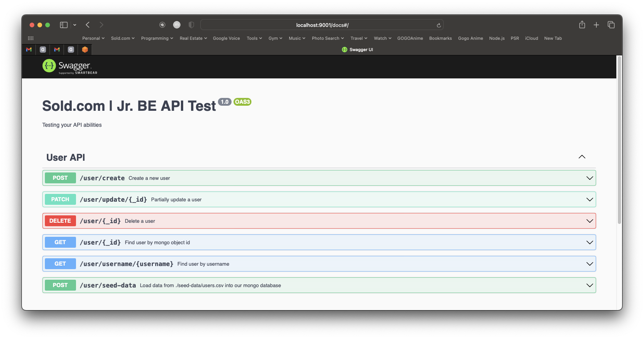This screenshot has width=644, height=339.
Task: Click the DELETE method badge
Action: coord(60,221)
